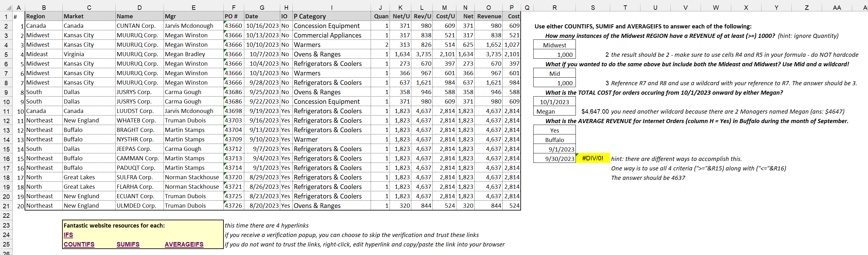Select row 21 header

tap(6, 205)
